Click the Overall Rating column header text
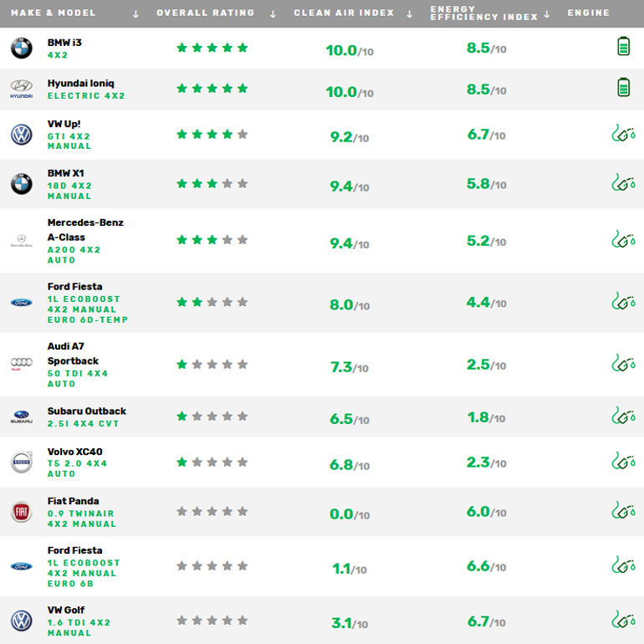The width and height of the screenshot is (644, 644). click(206, 13)
